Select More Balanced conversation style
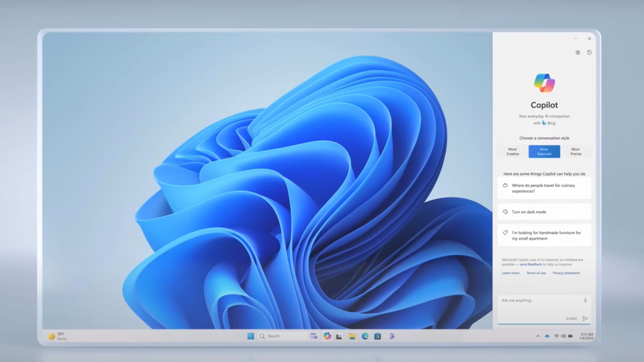Viewport: 644px width, 362px height. [544, 151]
